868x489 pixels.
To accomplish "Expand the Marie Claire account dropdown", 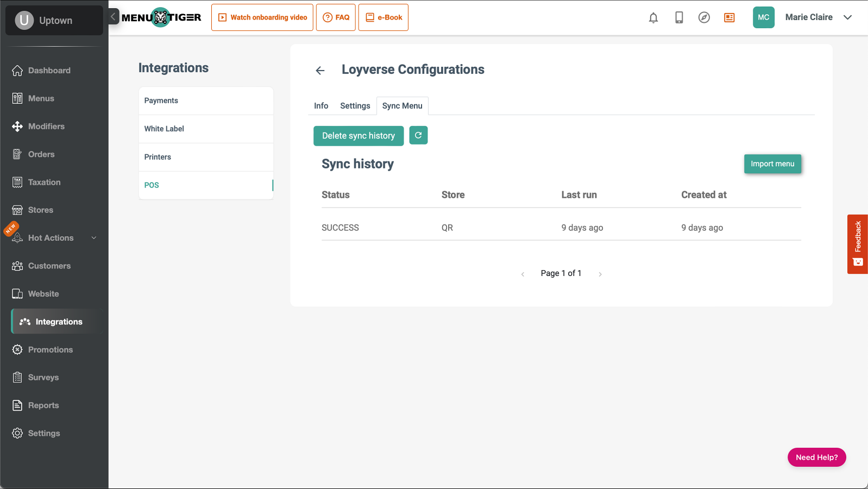I will click(x=847, y=17).
